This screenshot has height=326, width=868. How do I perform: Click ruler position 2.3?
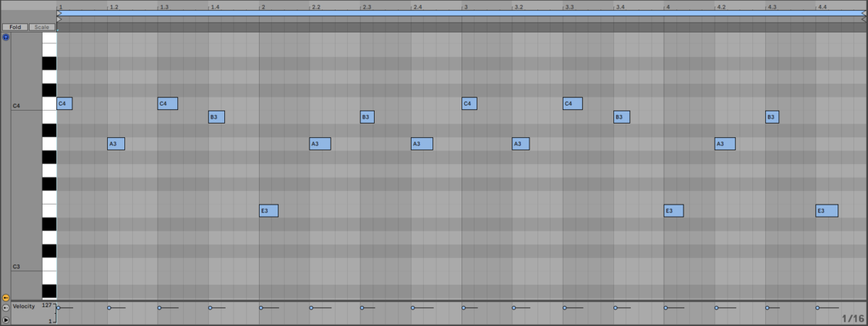[367, 7]
